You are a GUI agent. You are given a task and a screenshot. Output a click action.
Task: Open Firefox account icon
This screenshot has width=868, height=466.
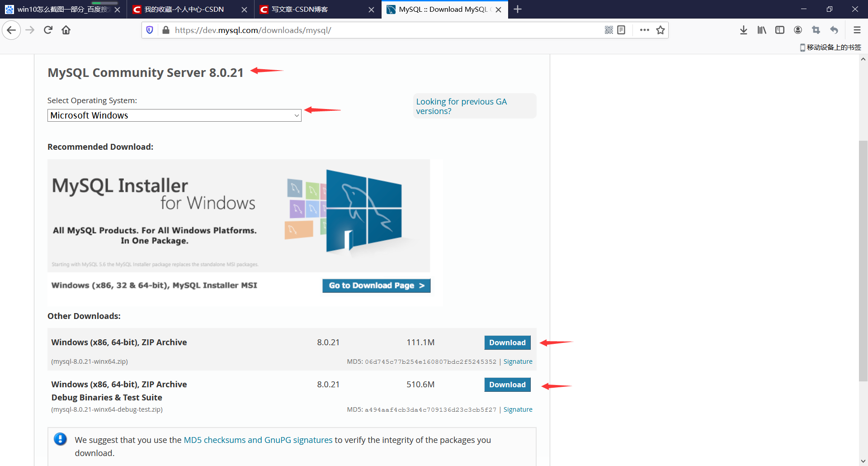tap(798, 30)
